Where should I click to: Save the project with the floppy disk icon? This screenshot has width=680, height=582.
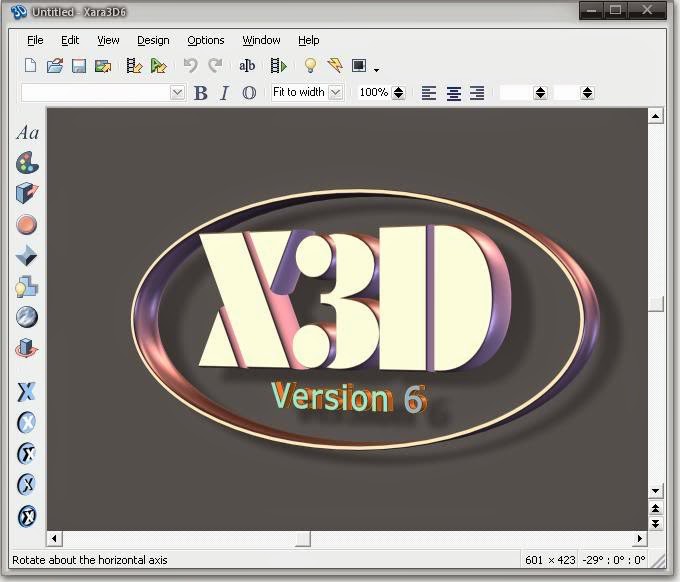[x=78, y=66]
